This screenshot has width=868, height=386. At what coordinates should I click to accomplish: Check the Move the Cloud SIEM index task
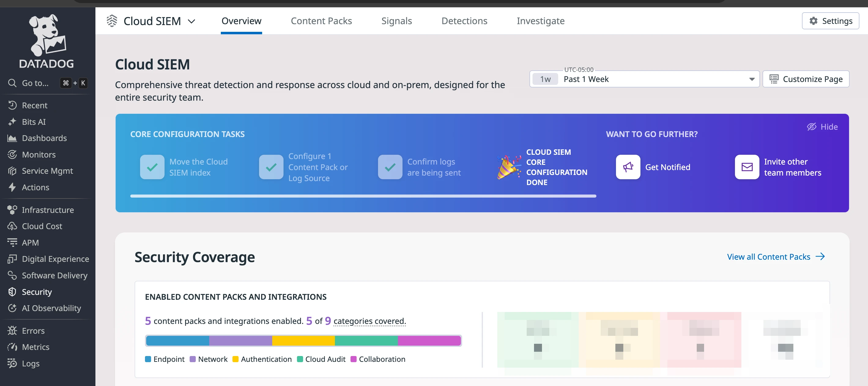pyautogui.click(x=152, y=166)
